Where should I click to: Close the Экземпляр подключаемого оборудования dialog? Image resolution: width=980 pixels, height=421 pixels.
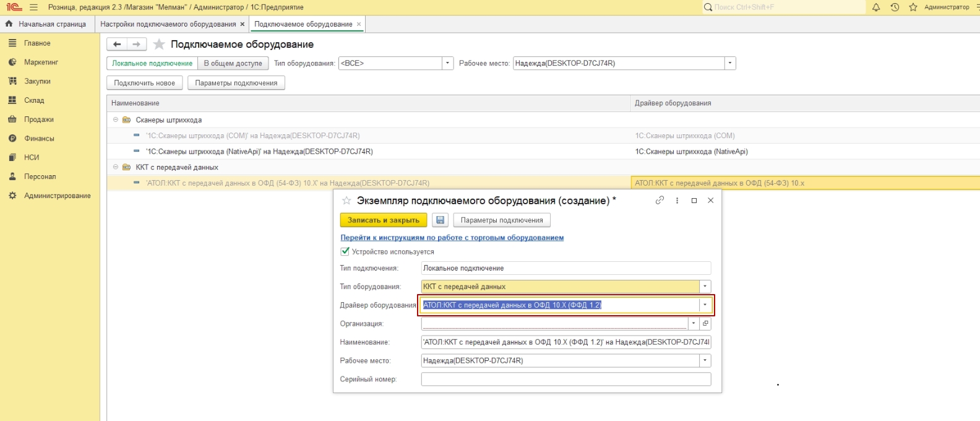tap(711, 201)
